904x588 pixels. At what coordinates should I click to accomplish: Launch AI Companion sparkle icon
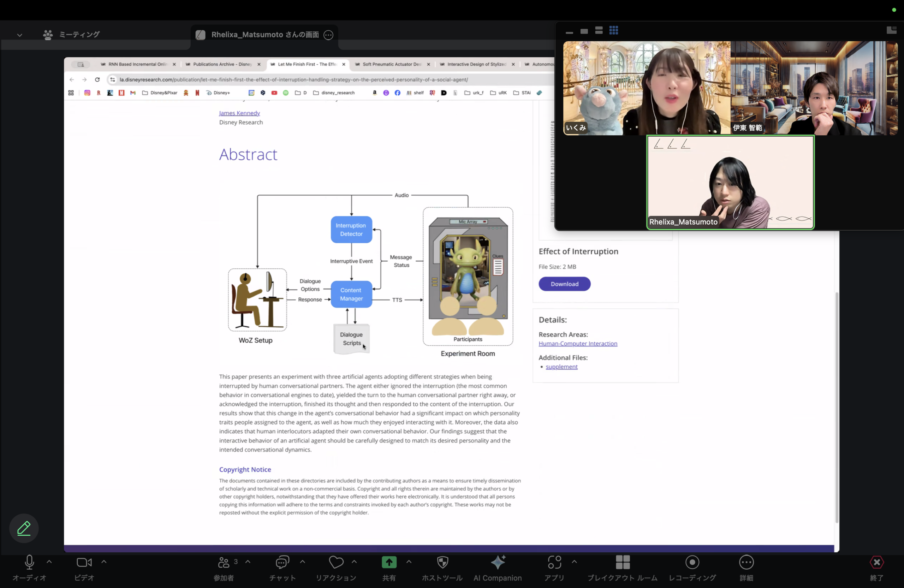coord(498,562)
